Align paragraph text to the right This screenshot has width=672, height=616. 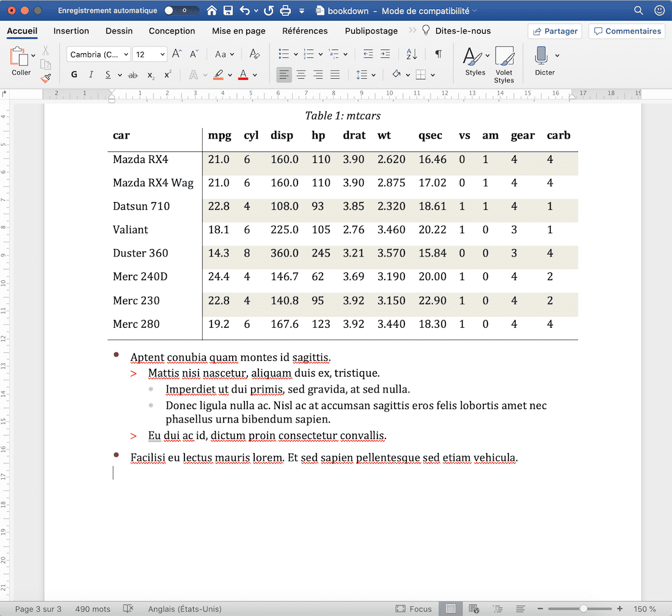(318, 75)
